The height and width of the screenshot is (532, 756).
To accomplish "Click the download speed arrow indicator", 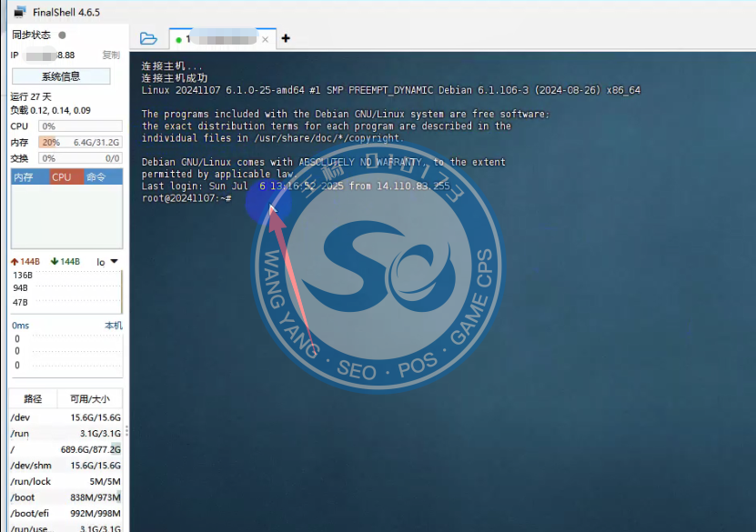I will point(55,262).
